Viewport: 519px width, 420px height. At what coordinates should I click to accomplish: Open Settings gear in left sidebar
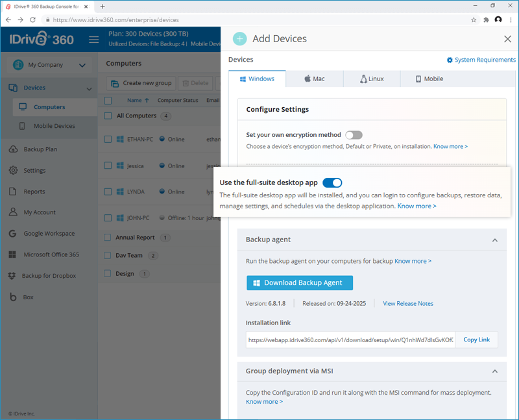[34, 171]
